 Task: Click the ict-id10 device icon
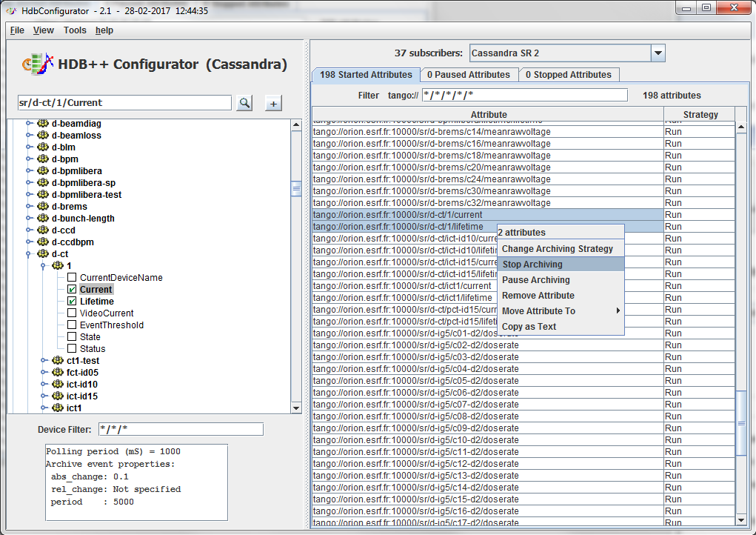tap(58, 385)
